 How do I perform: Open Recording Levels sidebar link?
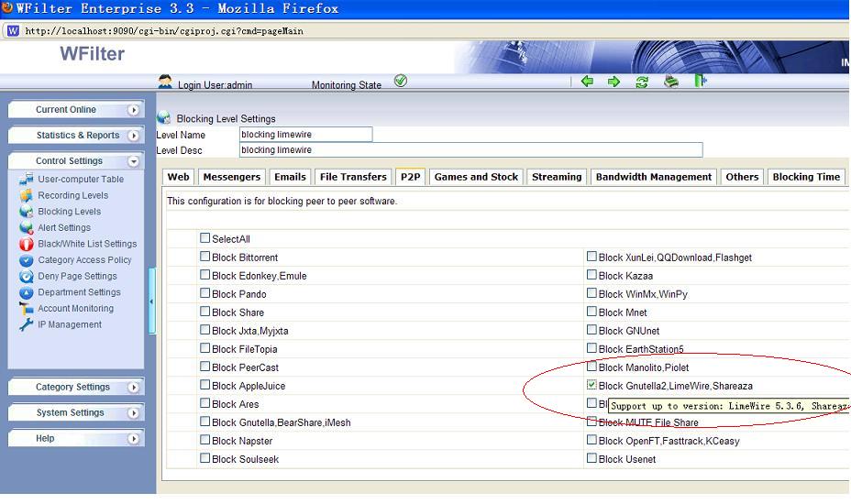pos(72,195)
